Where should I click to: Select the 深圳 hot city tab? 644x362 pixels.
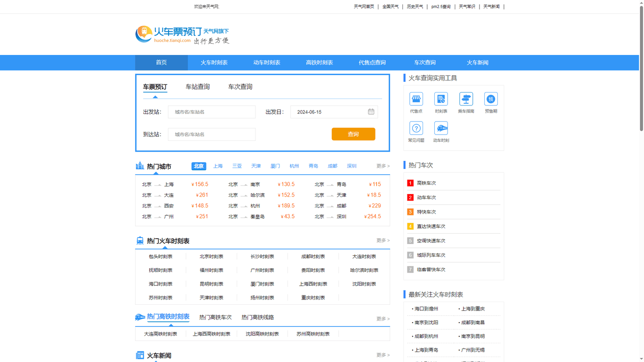(x=352, y=166)
